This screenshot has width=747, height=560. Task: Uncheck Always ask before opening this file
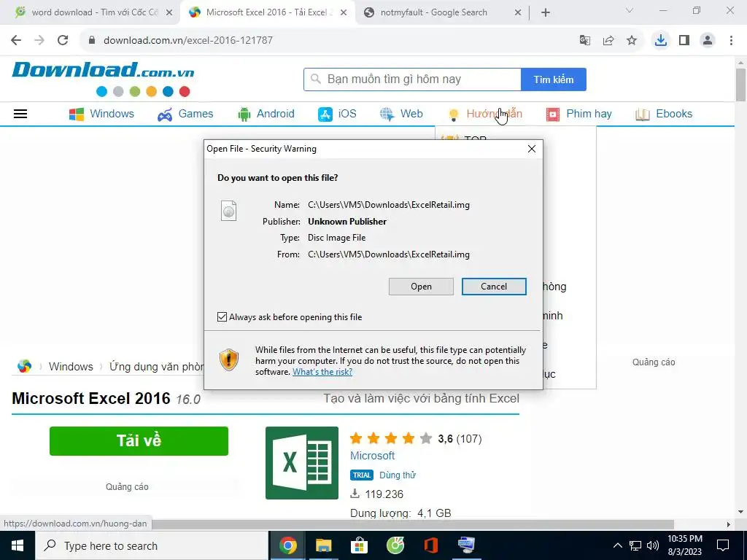pyautogui.click(x=222, y=317)
